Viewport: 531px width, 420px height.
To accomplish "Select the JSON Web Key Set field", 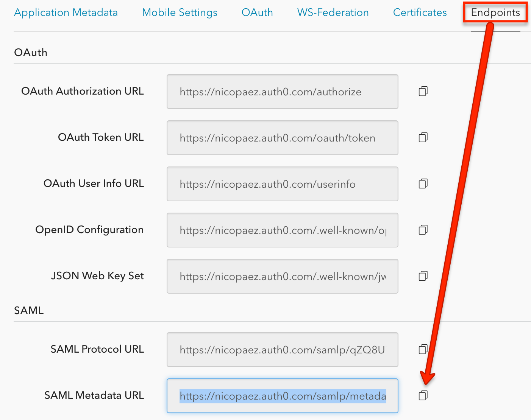I will click(282, 276).
